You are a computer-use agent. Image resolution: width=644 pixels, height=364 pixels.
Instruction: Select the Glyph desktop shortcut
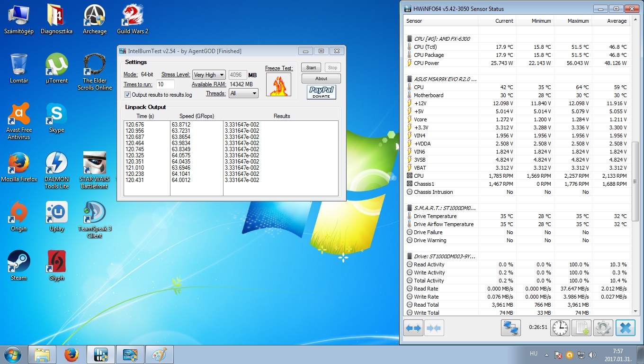click(56, 265)
